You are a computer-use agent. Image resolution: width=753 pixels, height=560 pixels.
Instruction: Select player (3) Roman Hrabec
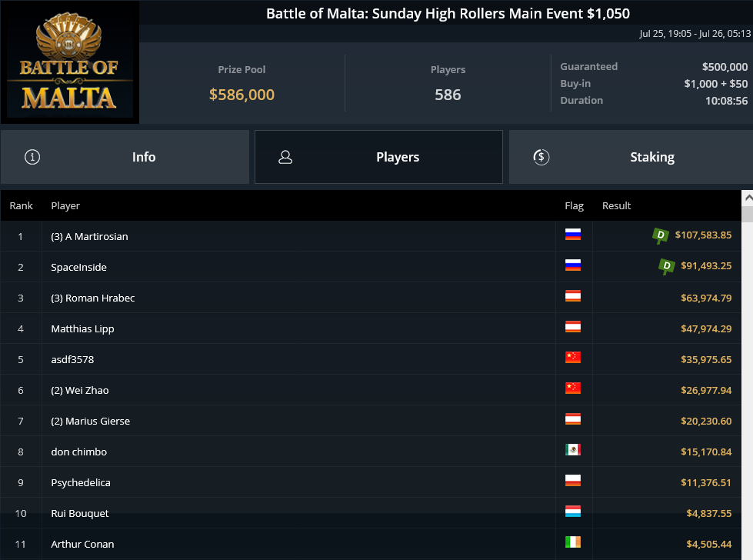pyautogui.click(x=93, y=298)
